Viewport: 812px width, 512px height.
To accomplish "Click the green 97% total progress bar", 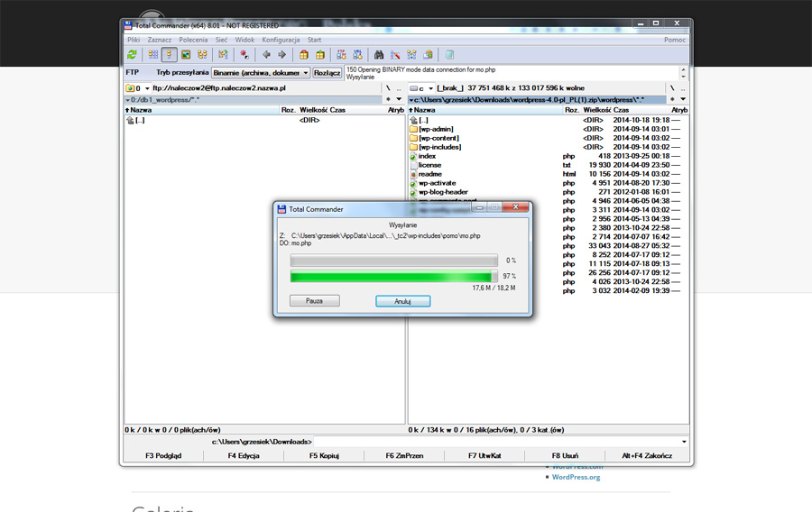I will click(x=394, y=276).
